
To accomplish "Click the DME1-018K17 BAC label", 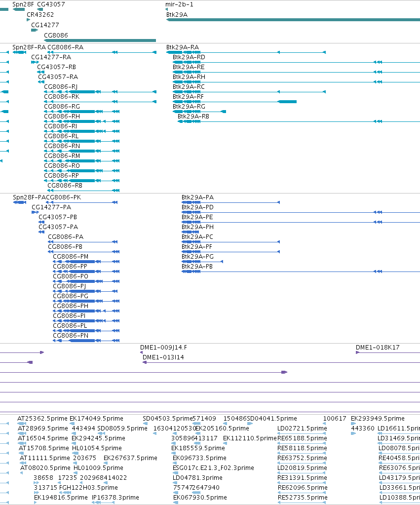I will [x=378, y=348].
